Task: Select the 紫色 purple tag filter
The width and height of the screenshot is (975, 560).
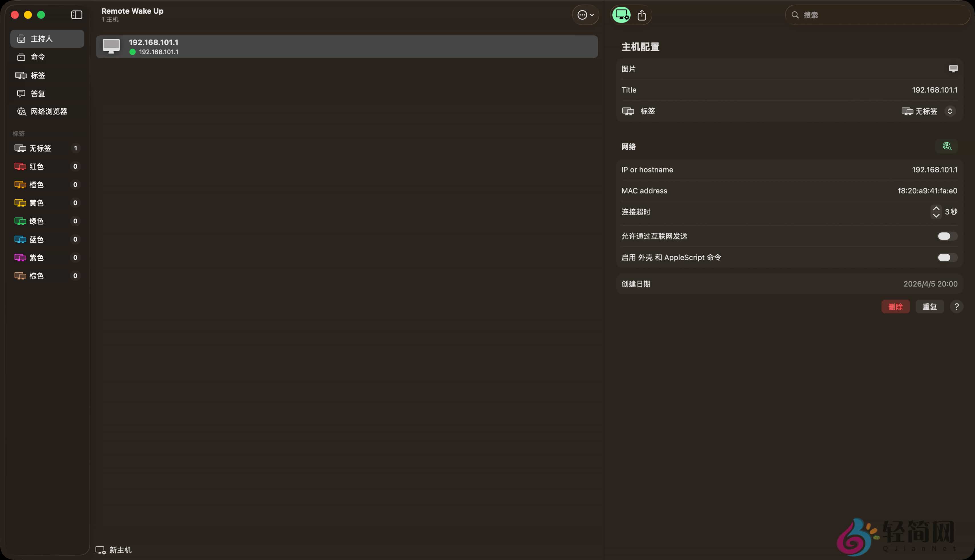Action: coord(36,258)
